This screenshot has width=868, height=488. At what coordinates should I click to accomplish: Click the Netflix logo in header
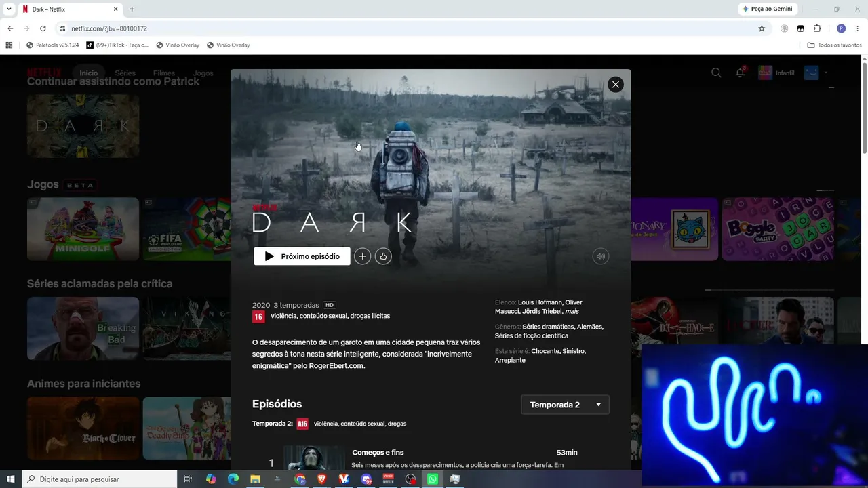(44, 73)
